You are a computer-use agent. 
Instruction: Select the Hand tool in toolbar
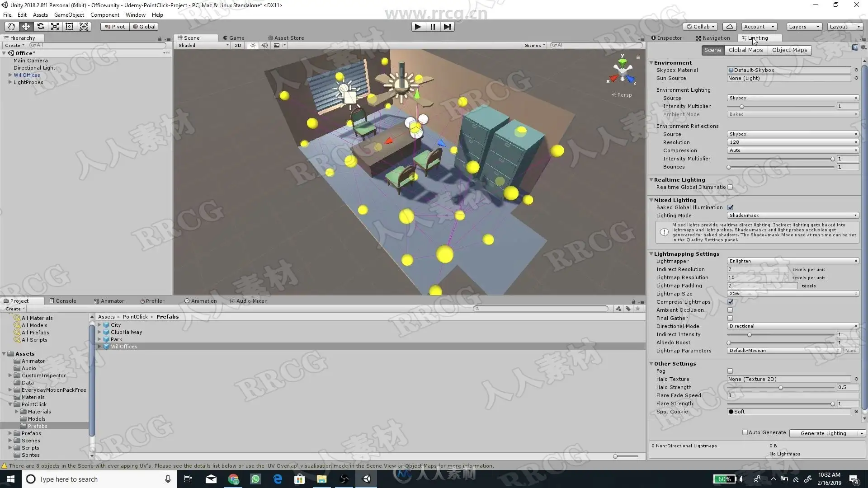click(x=11, y=27)
